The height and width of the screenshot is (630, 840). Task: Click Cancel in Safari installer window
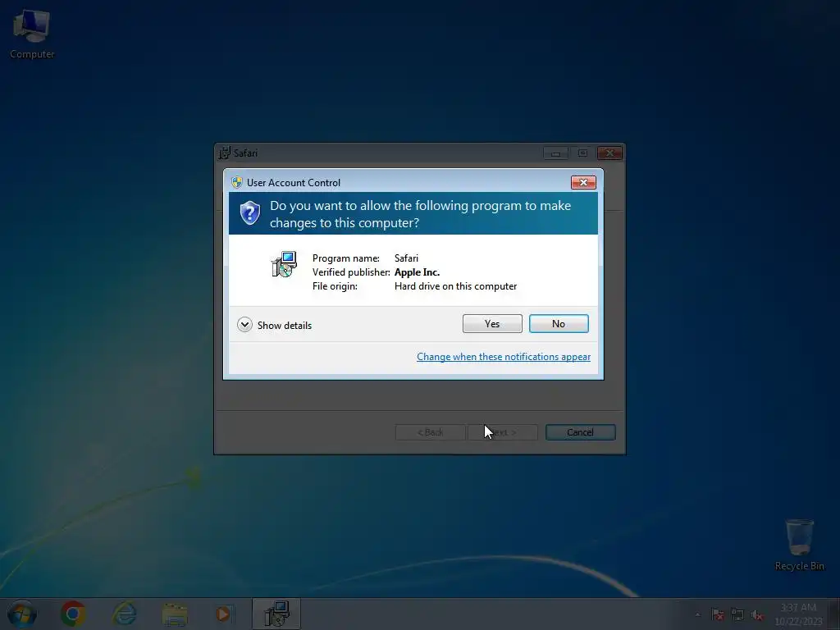click(580, 432)
